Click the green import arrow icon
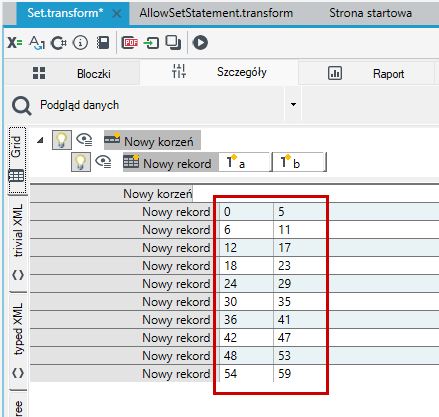The width and height of the screenshot is (439, 417). pos(151,43)
